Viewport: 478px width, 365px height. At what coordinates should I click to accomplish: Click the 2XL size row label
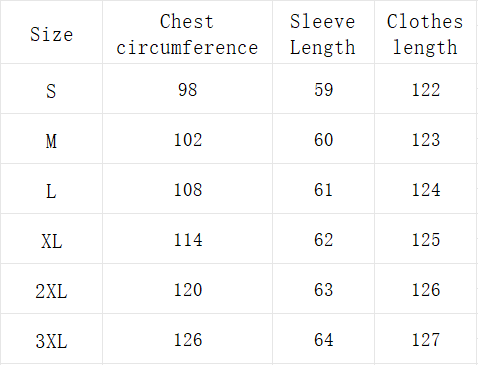[x=52, y=291]
